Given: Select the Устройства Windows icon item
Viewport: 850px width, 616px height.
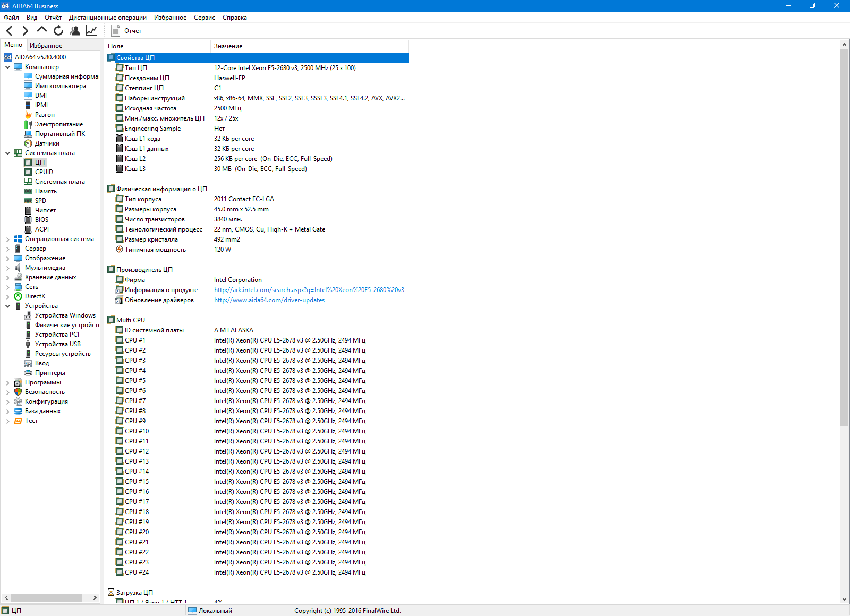Looking at the screenshot, I should (x=28, y=315).
